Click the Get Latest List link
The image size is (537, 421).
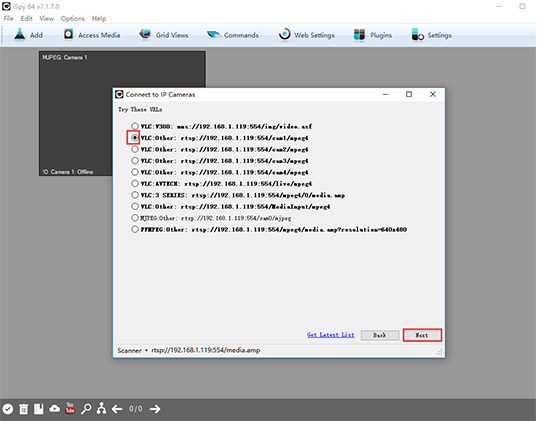pos(330,335)
